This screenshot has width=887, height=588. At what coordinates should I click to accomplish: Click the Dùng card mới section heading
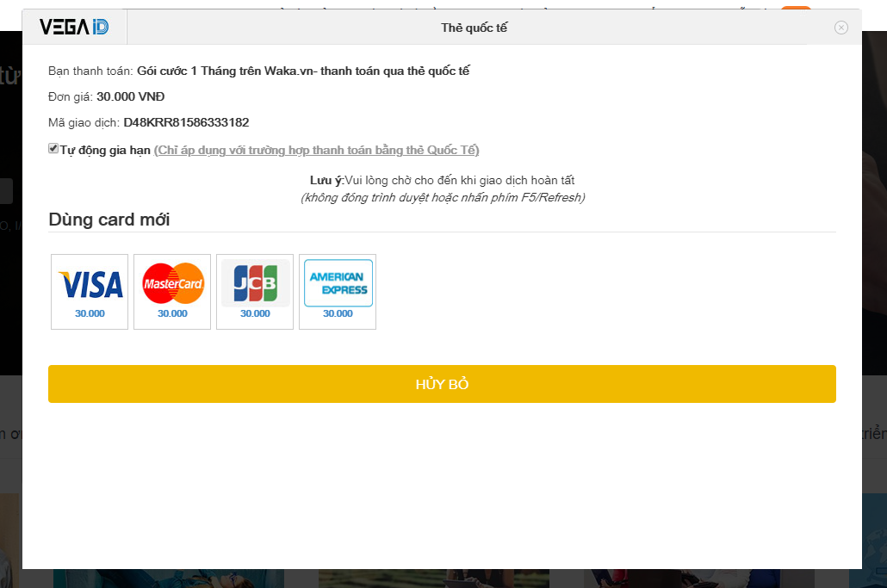109,220
